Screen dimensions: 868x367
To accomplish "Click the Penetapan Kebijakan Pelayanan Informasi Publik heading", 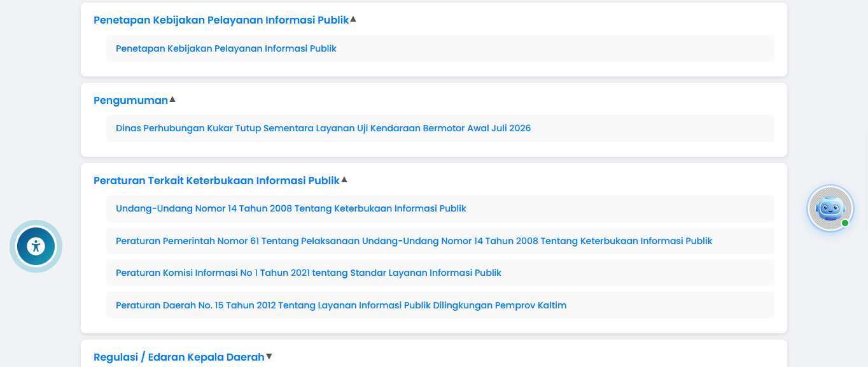I will click(221, 20).
